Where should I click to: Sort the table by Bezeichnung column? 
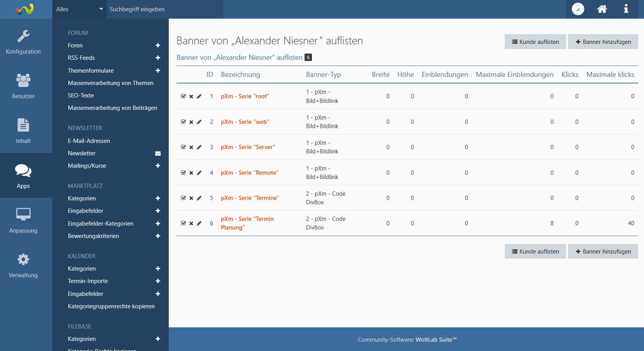[240, 75]
